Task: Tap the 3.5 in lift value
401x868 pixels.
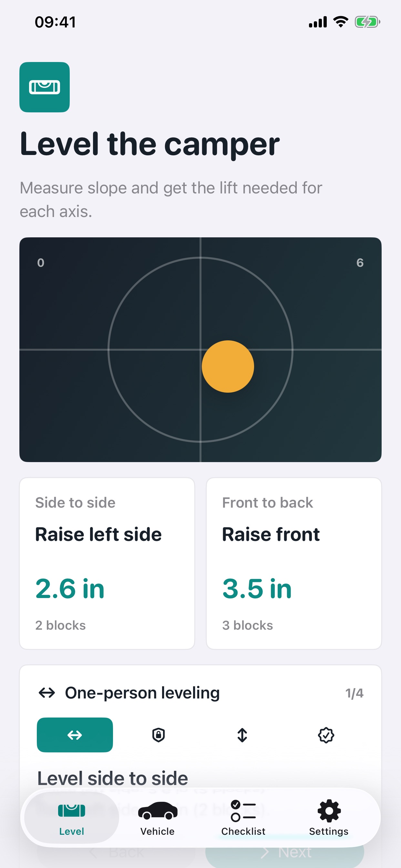Action: (257, 589)
